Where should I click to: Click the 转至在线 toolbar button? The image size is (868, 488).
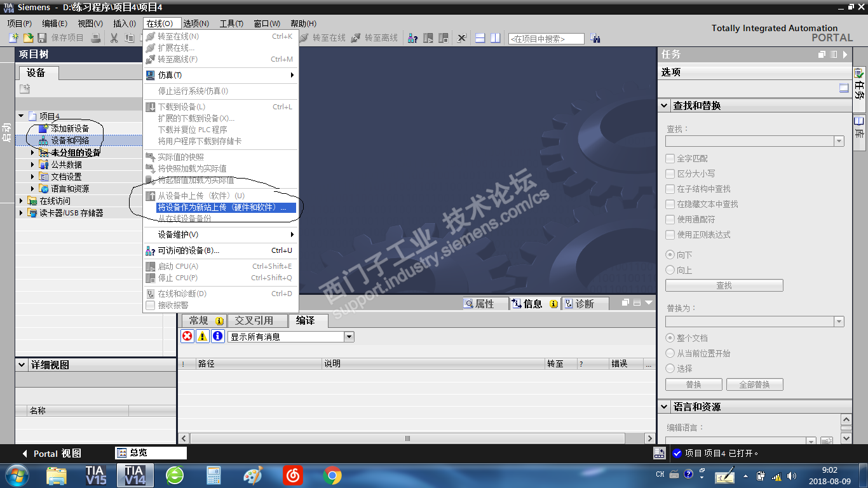323,38
